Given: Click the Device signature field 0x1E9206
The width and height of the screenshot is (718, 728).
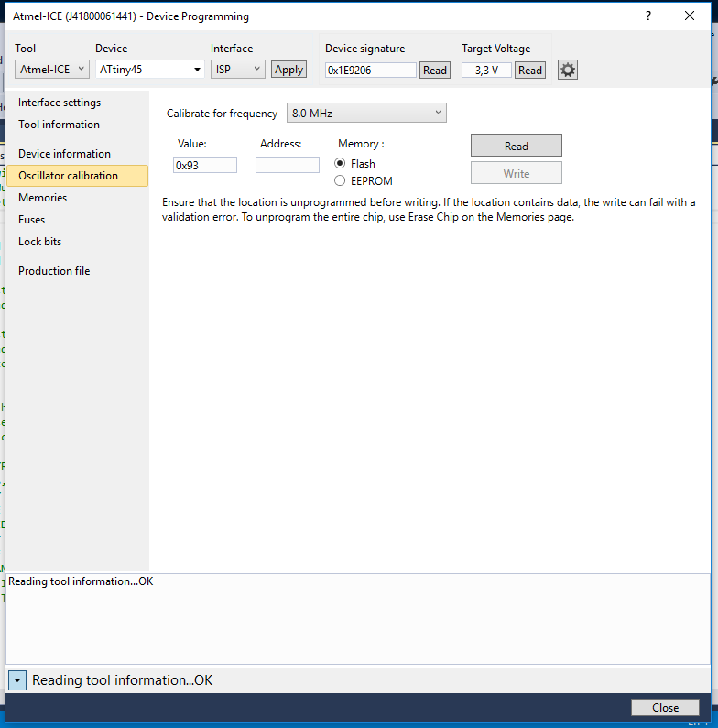Looking at the screenshot, I should pyautogui.click(x=371, y=71).
